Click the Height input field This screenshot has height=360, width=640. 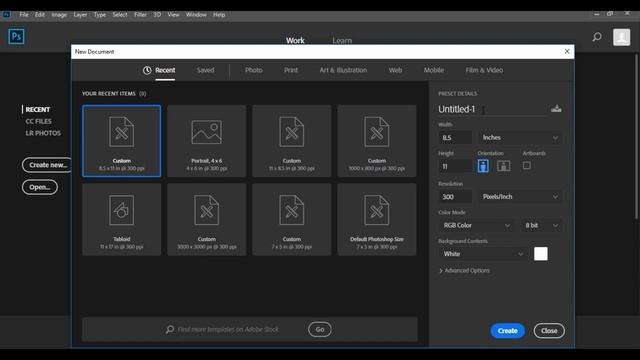pyautogui.click(x=455, y=166)
